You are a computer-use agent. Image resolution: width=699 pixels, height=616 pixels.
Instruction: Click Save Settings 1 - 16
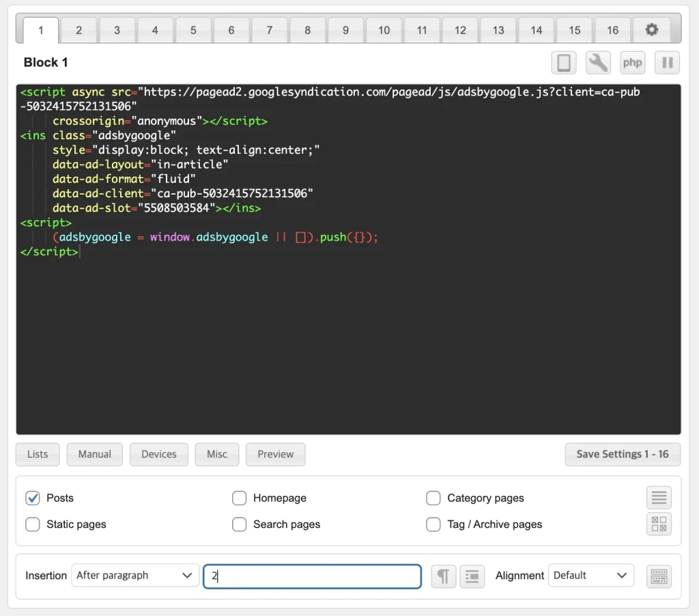click(x=623, y=454)
